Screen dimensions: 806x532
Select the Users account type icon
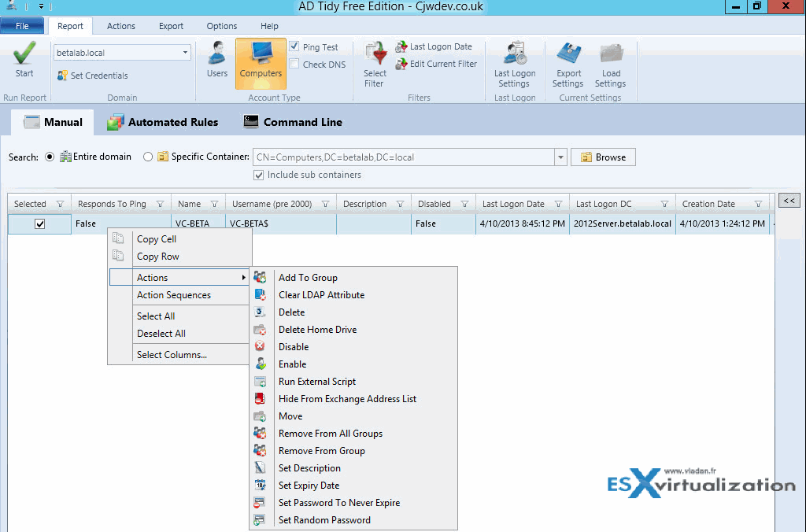(217, 53)
